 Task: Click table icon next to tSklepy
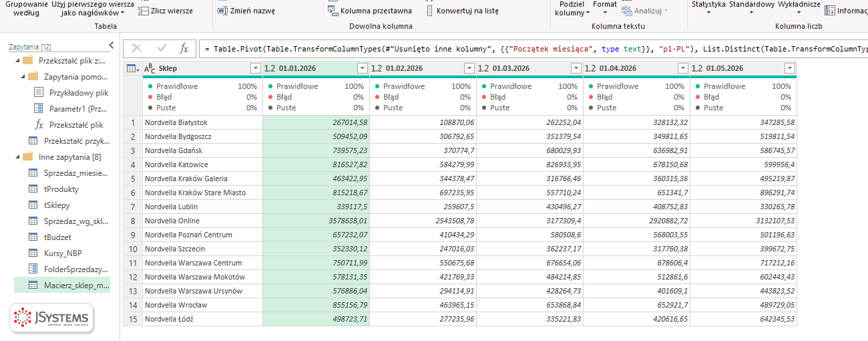(x=33, y=205)
